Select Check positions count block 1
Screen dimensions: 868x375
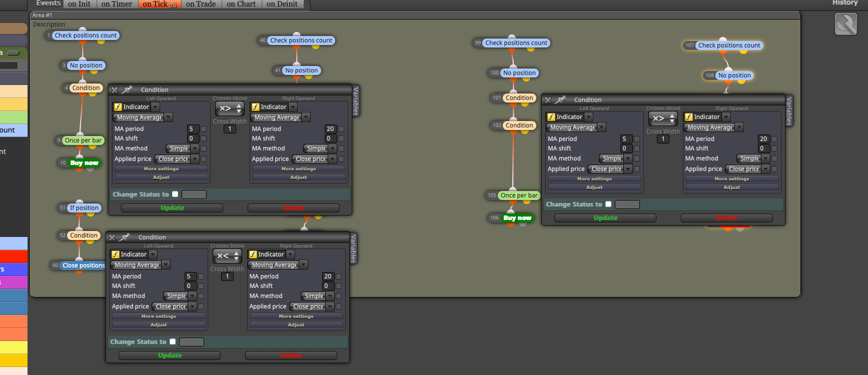[86, 35]
